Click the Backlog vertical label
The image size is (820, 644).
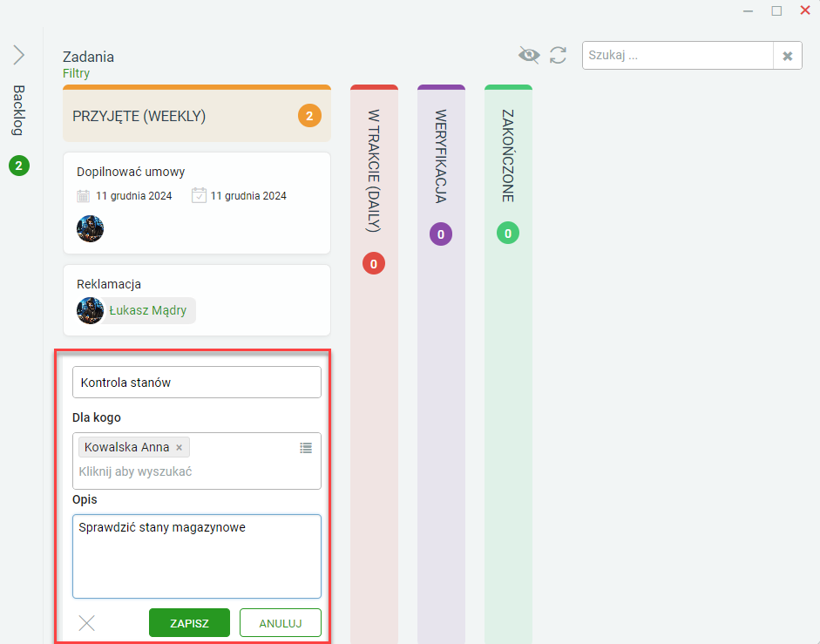(x=19, y=111)
